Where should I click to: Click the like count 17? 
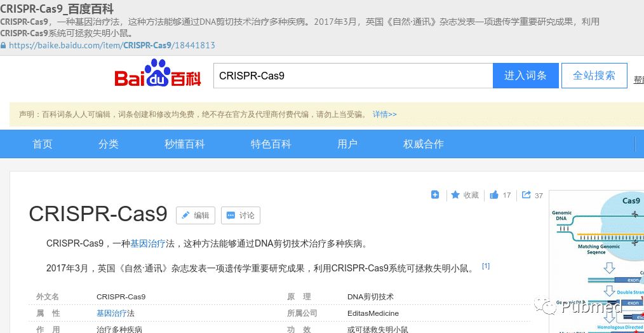(506, 195)
